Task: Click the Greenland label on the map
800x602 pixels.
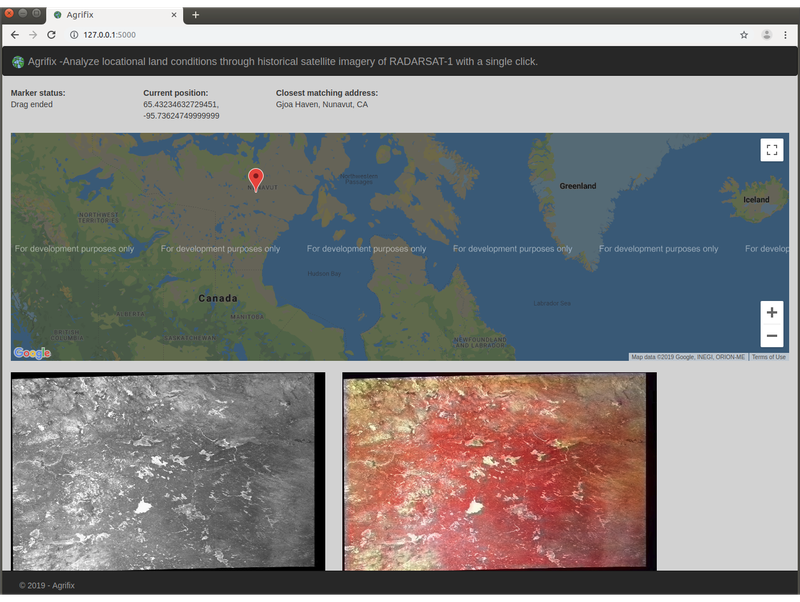Action: [x=577, y=186]
